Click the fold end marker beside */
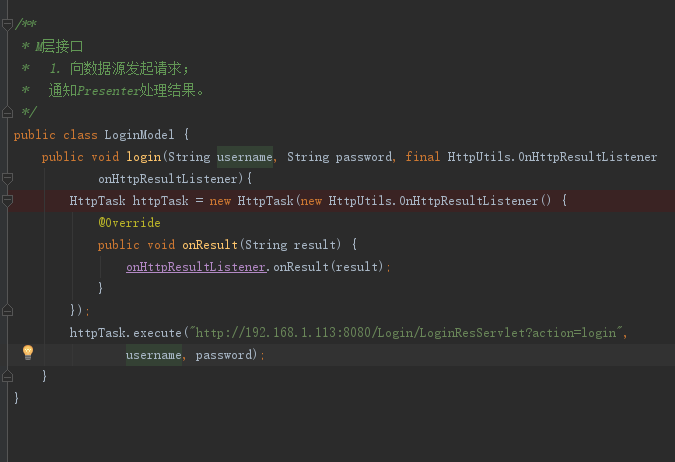 [7, 112]
